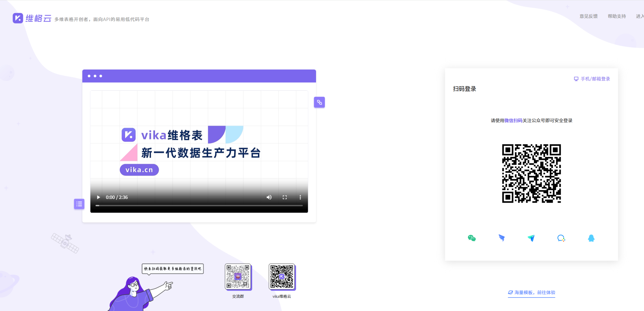Viewport: 644px width, 311px height.
Task: Click the login QR code
Action: 531,173
